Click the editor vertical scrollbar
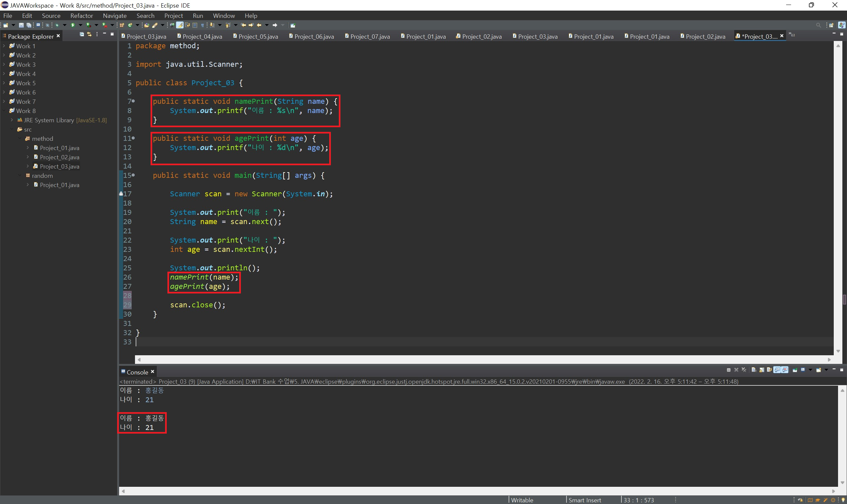This screenshot has height=504, width=847. [838, 197]
